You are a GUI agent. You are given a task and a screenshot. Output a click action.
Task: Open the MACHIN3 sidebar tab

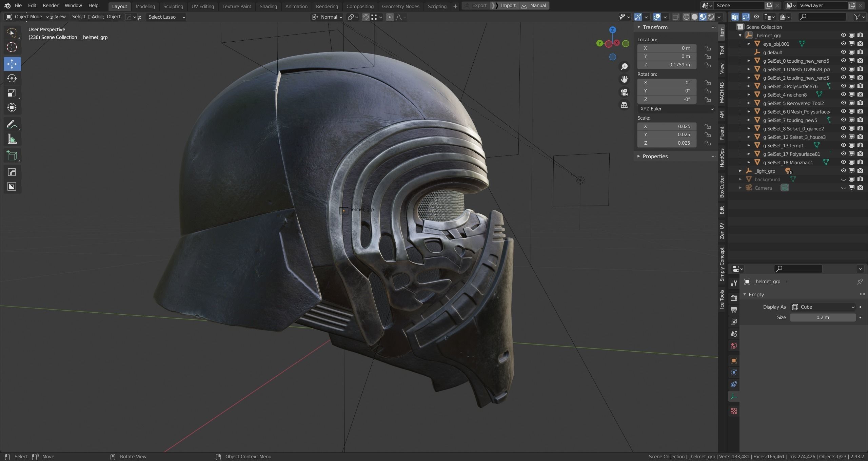click(x=722, y=92)
